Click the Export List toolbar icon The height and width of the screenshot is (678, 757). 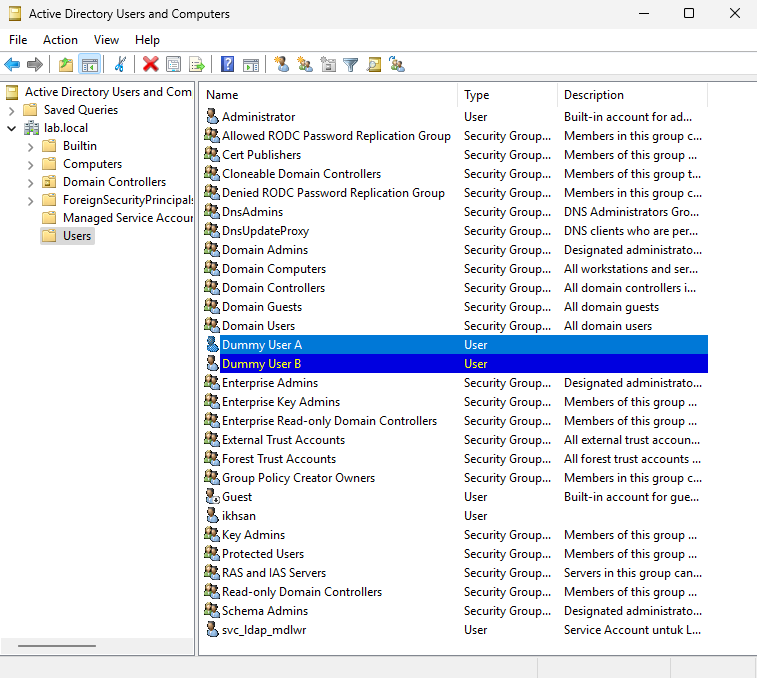pos(197,64)
